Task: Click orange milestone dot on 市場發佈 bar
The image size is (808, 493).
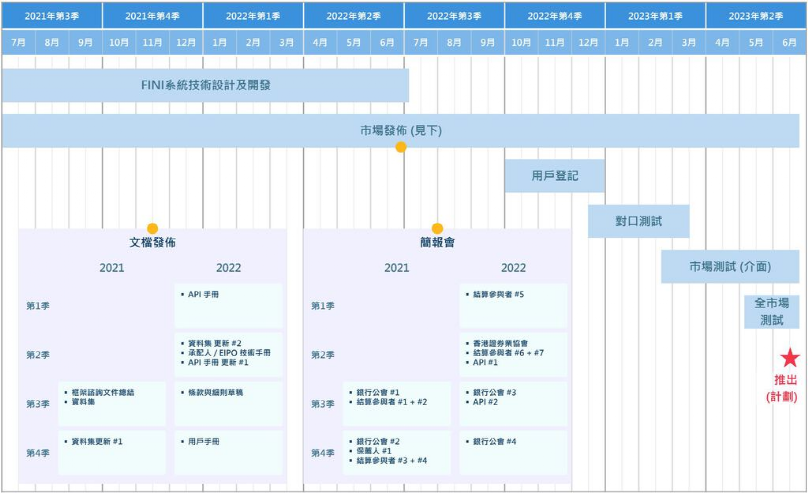Action: 400,147
